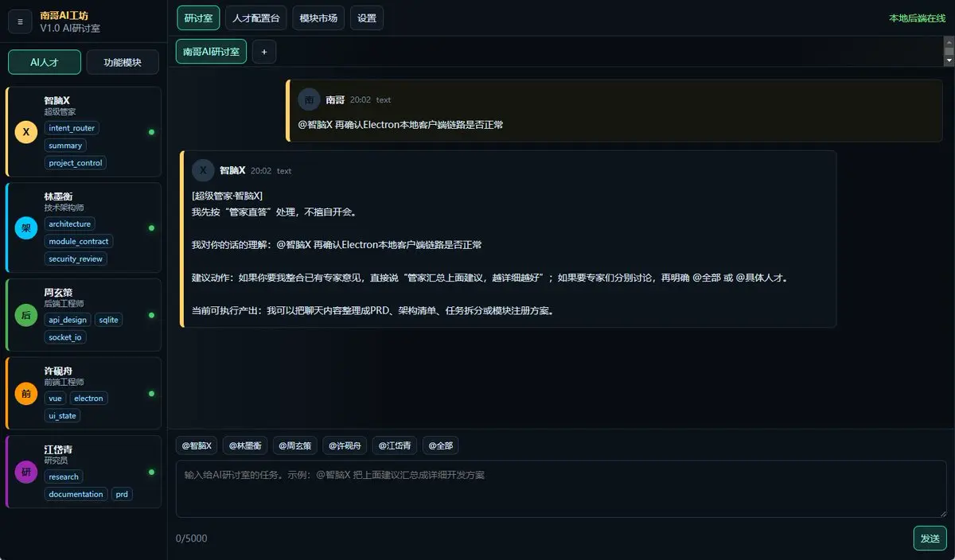Click the 江岱青 purple avatar icon
This screenshot has height=560, width=955.
25,472
